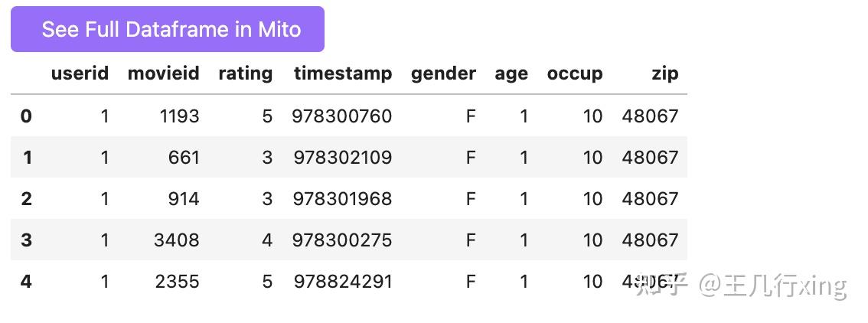Screen dimensions: 868x323
Task: Click the timestamp column header
Action: tap(342, 73)
